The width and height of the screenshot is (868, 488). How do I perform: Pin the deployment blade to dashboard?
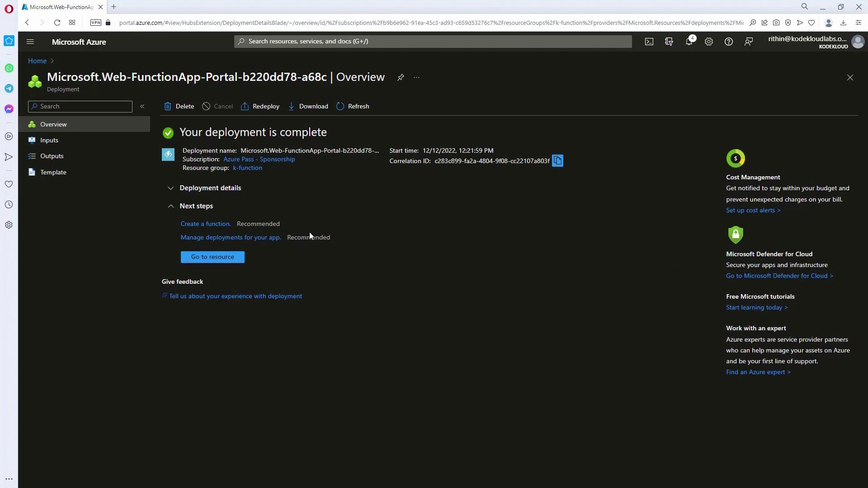(x=401, y=77)
